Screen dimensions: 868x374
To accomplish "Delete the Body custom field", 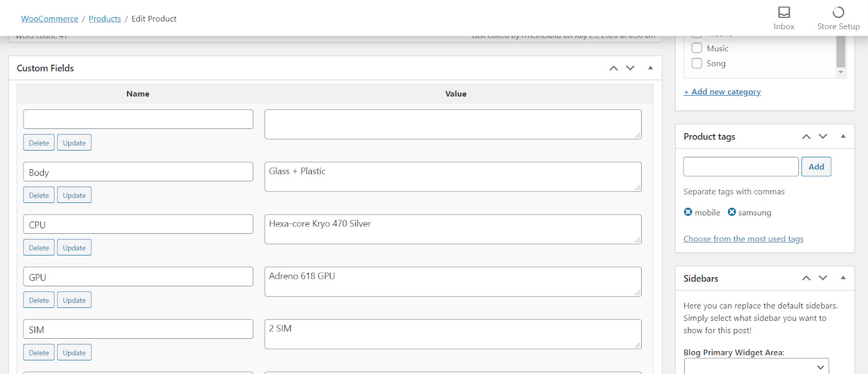I will click(39, 195).
